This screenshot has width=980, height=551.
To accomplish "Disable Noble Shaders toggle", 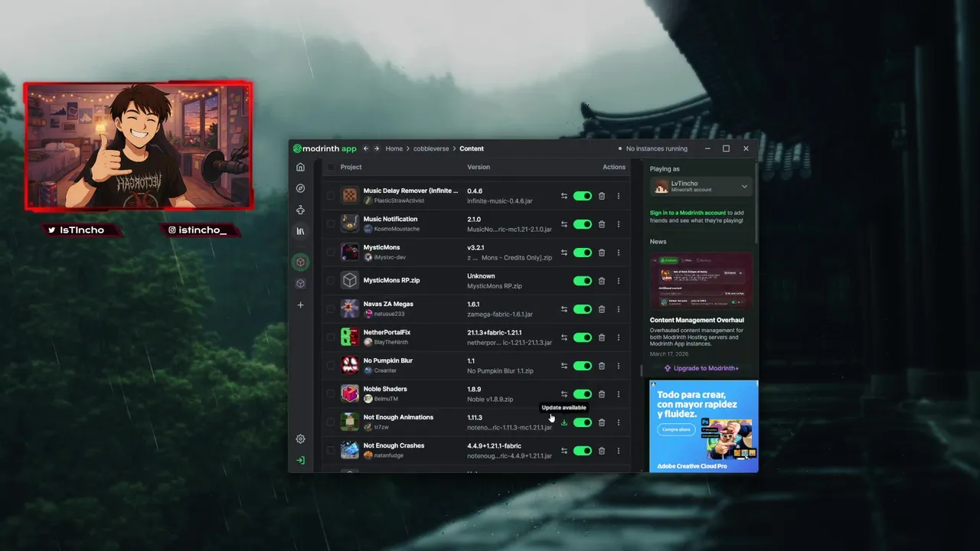I will pyautogui.click(x=583, y=394).
